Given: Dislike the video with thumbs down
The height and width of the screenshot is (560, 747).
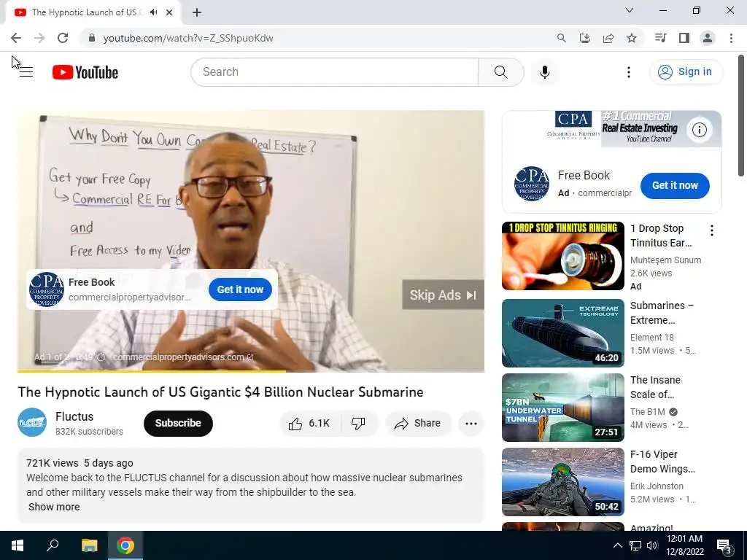Looking at the screenshot, I should pos(358,423).
